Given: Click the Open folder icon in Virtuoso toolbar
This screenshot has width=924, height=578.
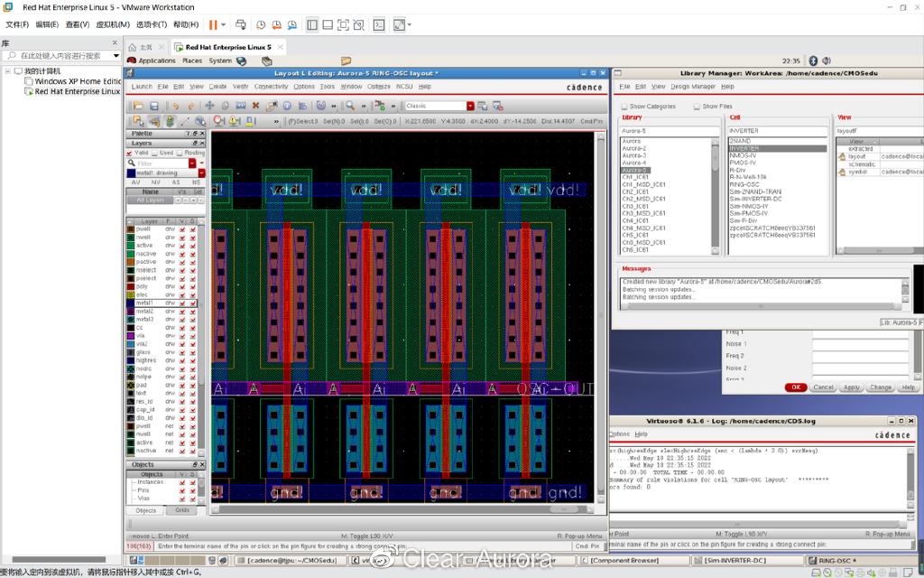Looking at the screenshot, I should pos(138,107).
